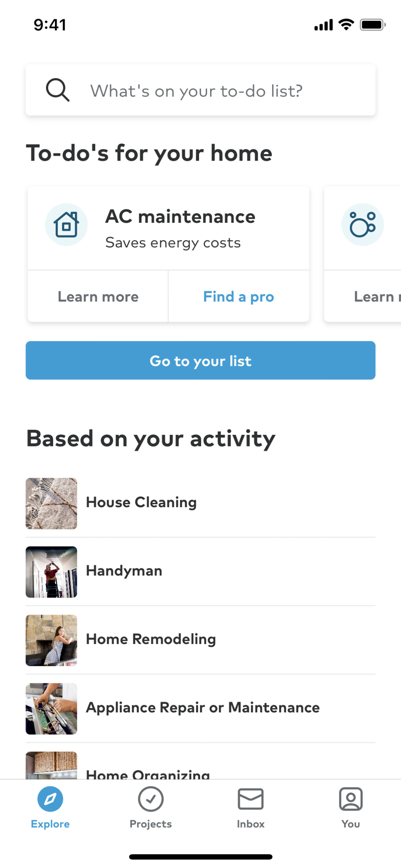Tap the search magnifying glass icon

tap(58, 90)
